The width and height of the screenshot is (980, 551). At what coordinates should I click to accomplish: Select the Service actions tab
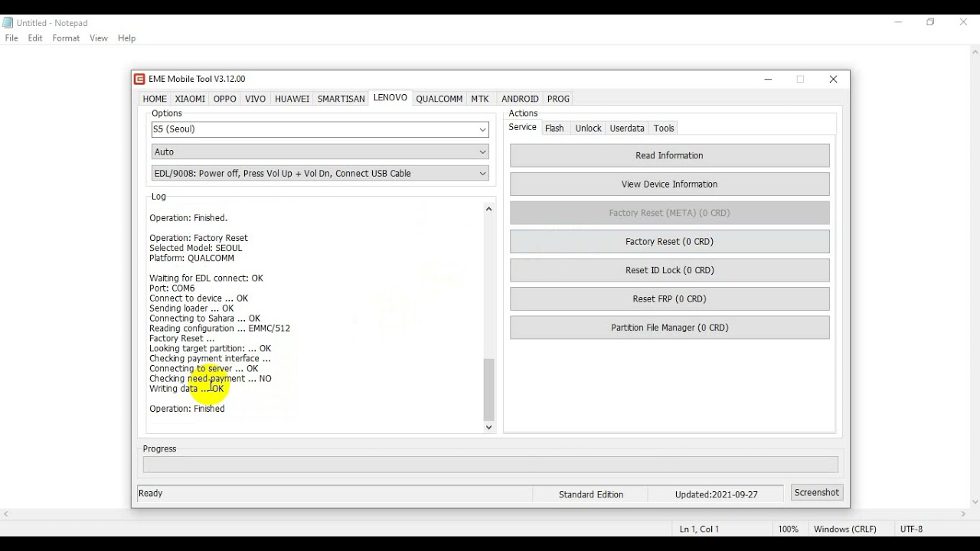pos(522,128)
